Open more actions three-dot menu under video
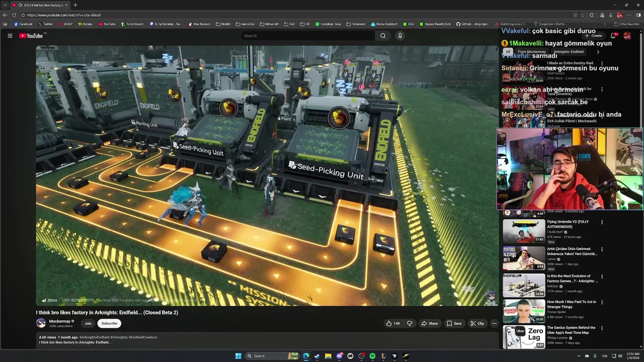The image size is (644, 362). (x=495, y=323)
